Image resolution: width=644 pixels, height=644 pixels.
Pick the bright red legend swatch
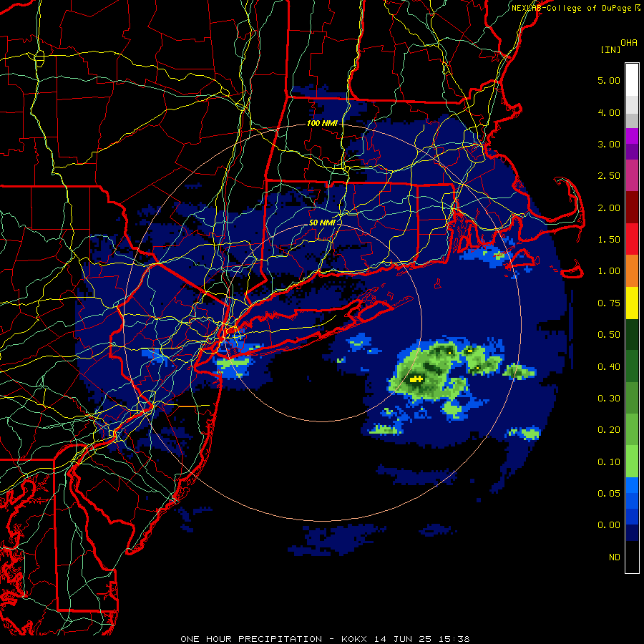tap(632, 239)
